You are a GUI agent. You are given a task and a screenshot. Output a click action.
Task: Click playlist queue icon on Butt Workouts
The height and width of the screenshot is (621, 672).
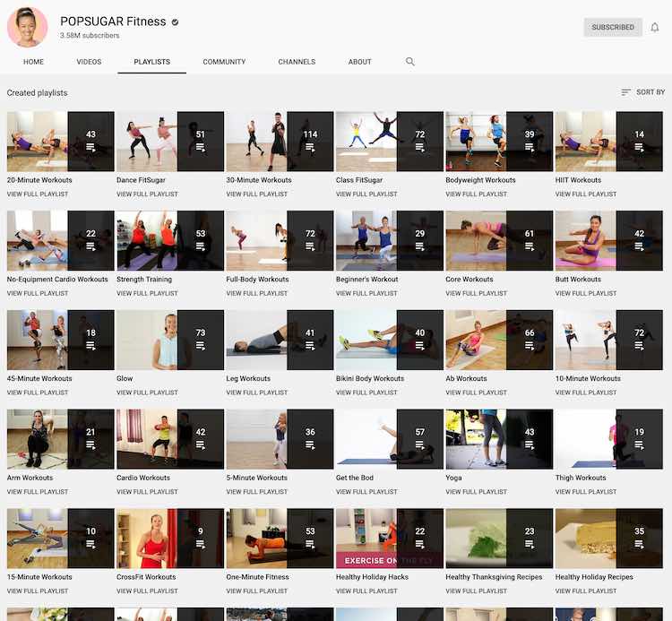click(640, 246)
